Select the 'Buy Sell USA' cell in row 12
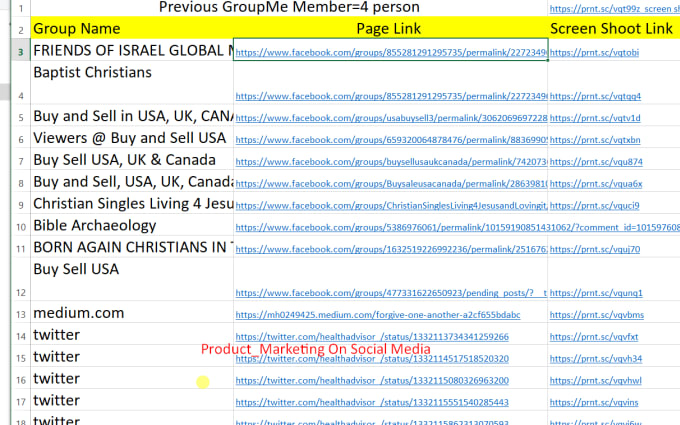 [132, 280]
